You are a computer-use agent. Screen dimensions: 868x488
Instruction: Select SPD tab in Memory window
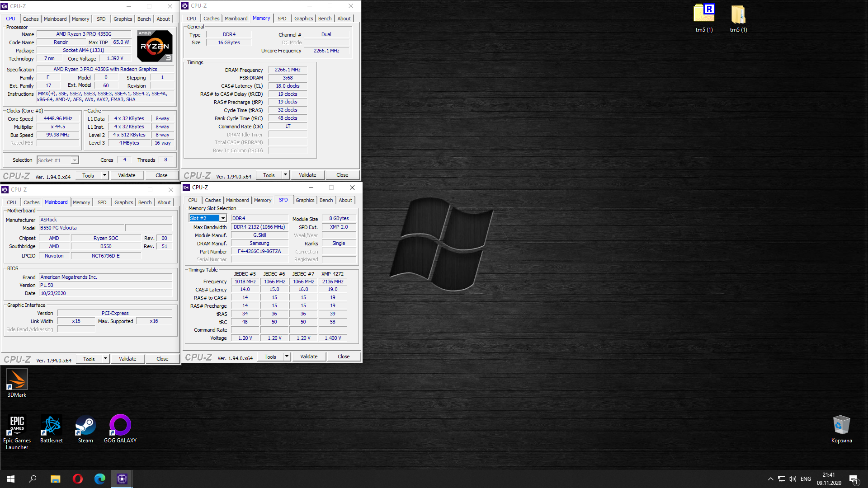pyautogui.click(x=282, y=19)
